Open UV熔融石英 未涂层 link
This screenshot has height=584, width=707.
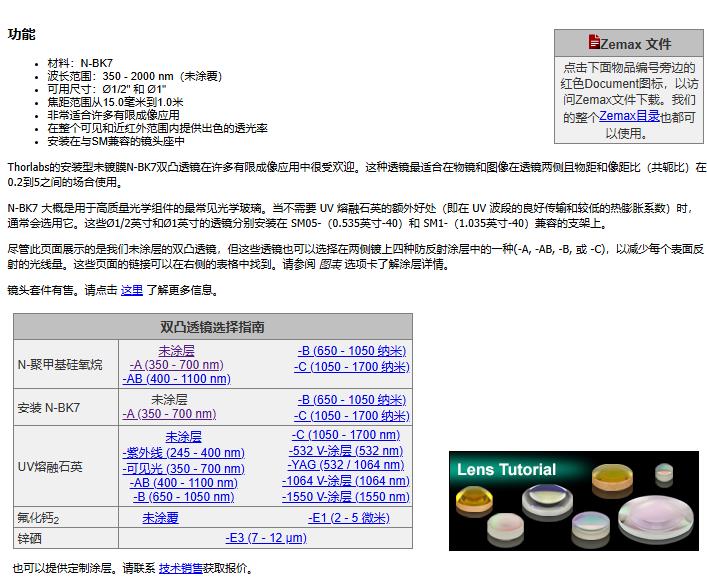[184, 437]
